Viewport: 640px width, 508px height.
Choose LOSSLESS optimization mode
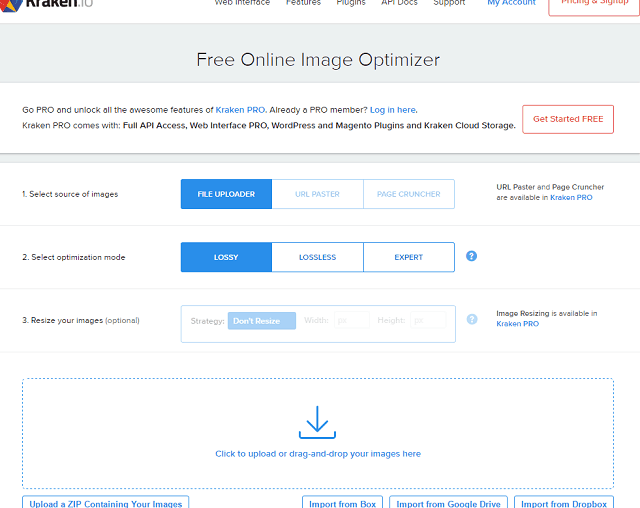[318, 257]
